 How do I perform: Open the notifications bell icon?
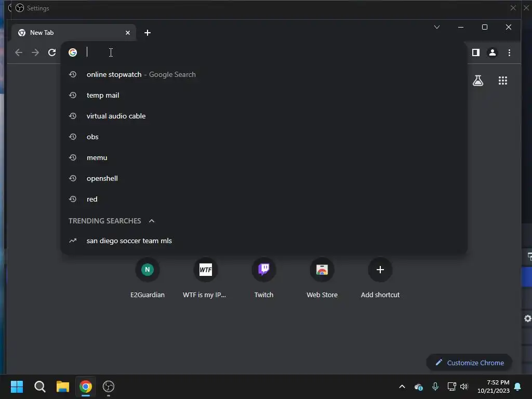coord(518,387)
